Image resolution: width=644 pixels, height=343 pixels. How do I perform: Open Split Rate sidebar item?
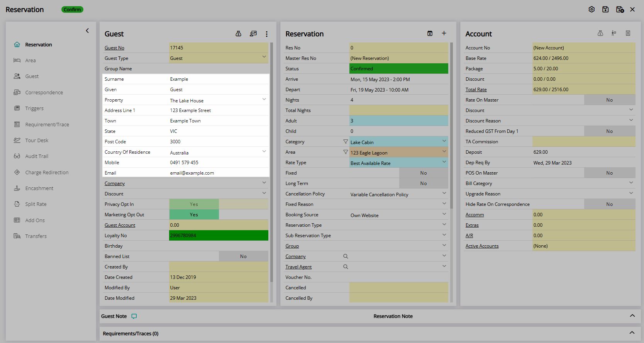coord(36,204)
